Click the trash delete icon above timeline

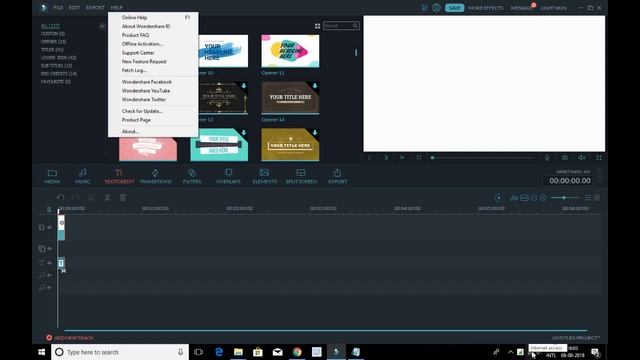(123, 198)
